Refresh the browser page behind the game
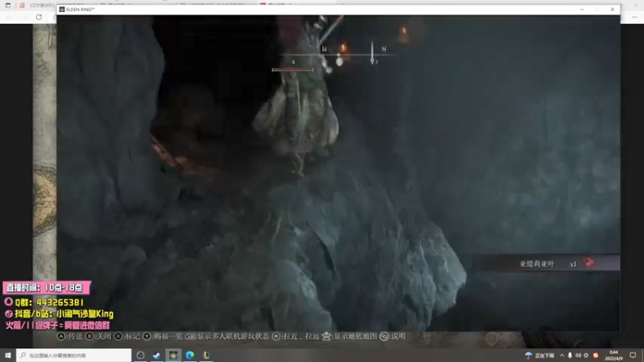 (x=39, y=17)
